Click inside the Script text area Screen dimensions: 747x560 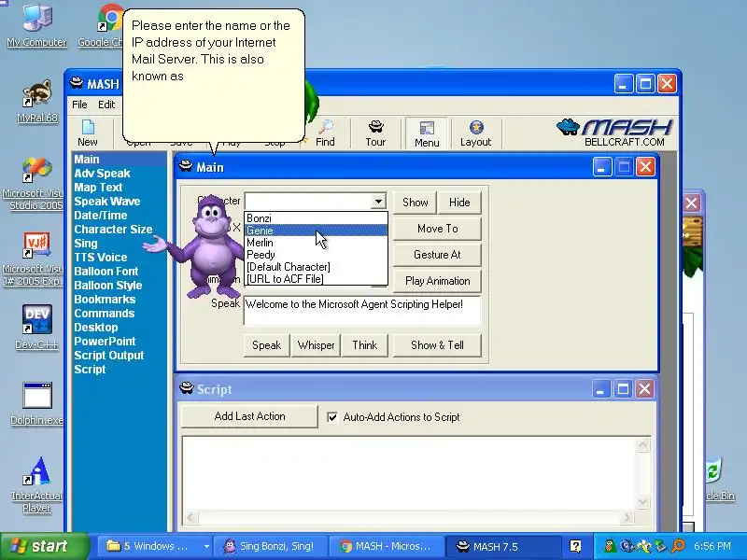pos(409,473)
